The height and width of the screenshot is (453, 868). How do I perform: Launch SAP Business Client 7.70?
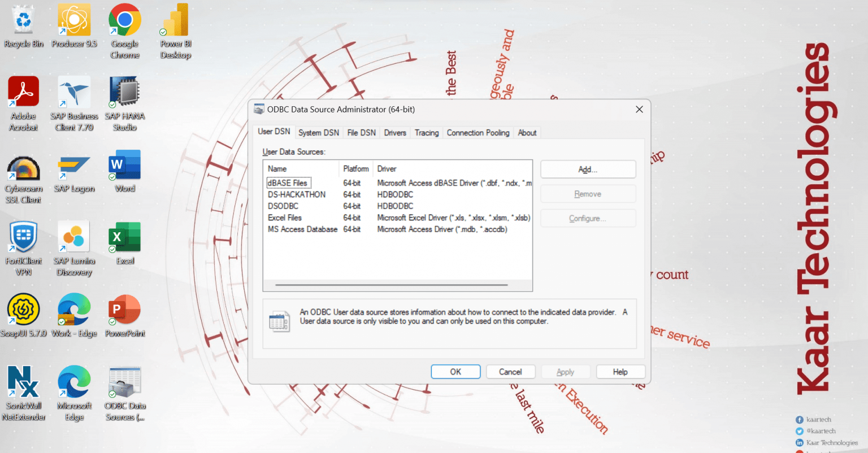(x=74, y=91)
